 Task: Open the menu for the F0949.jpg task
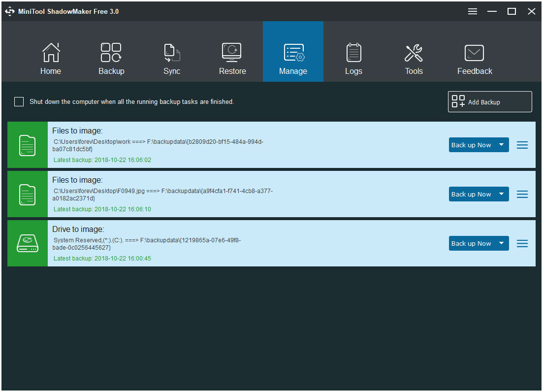click(522, 194)
